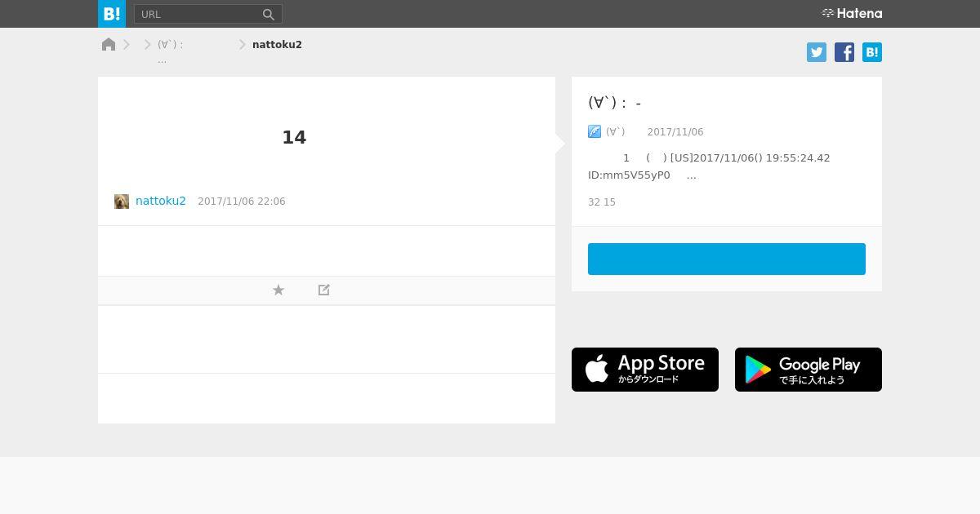Share on Twitter icon

point(817,52)
